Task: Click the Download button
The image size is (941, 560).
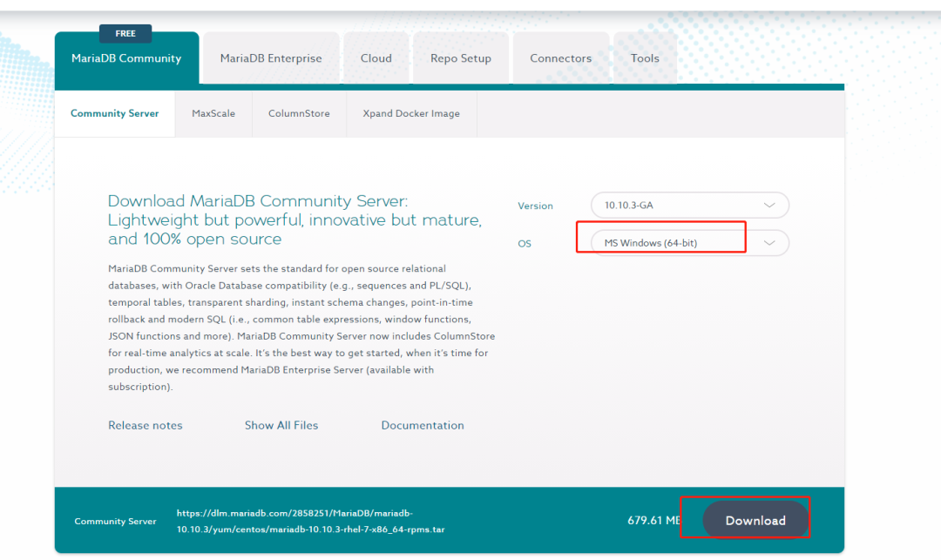Action: [755, 521]
